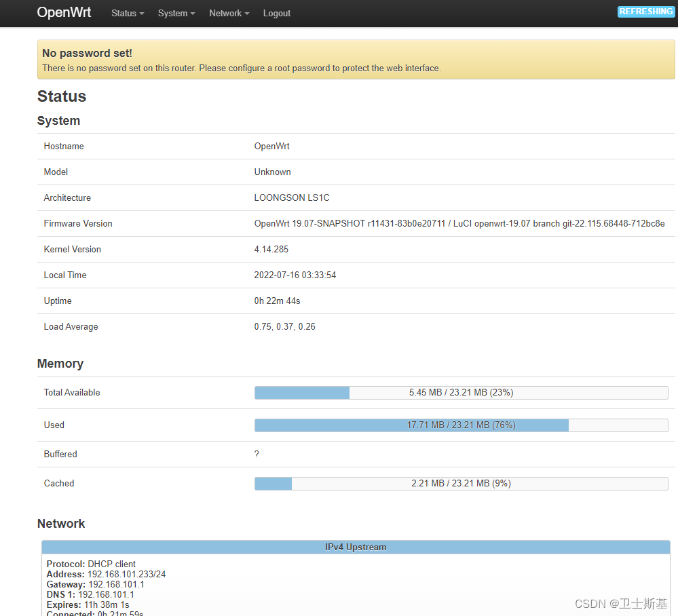Select the Firmware Version string
The height and width of the screenshot is (616, 678).
[x=459, y=223]
